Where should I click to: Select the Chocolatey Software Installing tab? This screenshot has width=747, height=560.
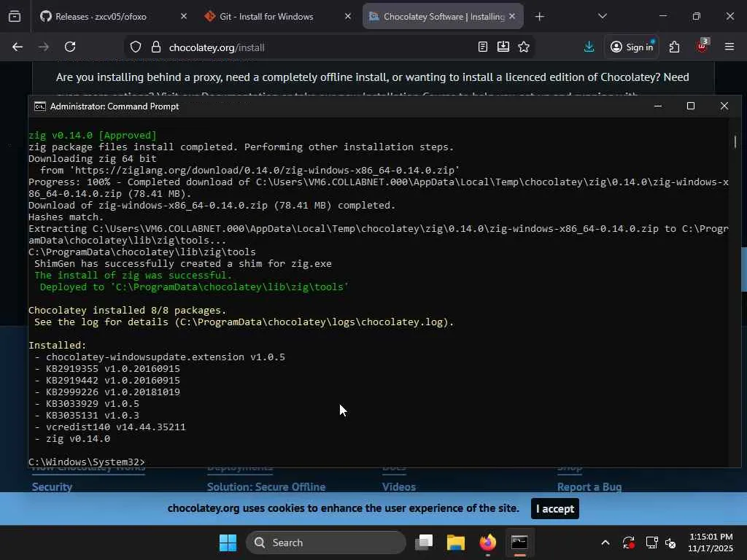pos(443,17)
